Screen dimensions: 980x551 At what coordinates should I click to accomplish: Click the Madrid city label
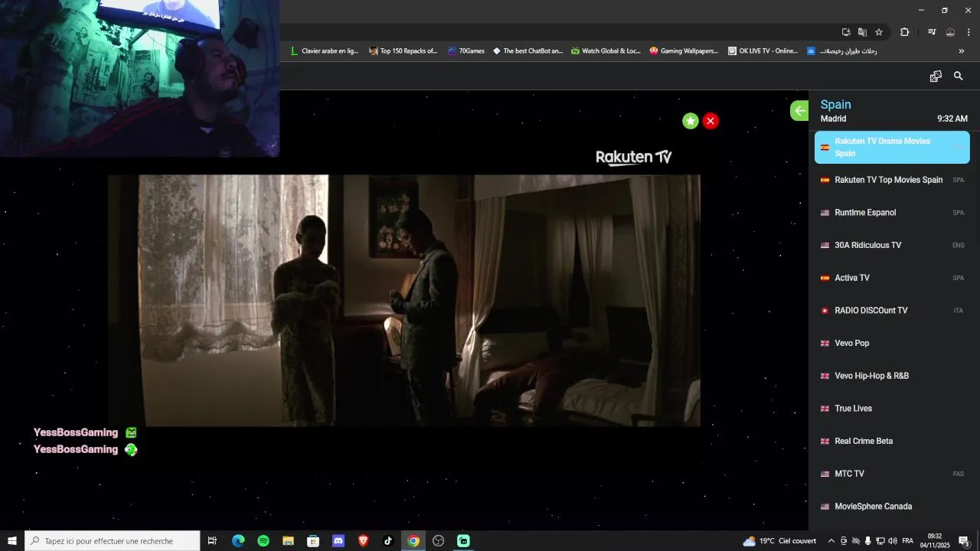click(x=833, y=119)
